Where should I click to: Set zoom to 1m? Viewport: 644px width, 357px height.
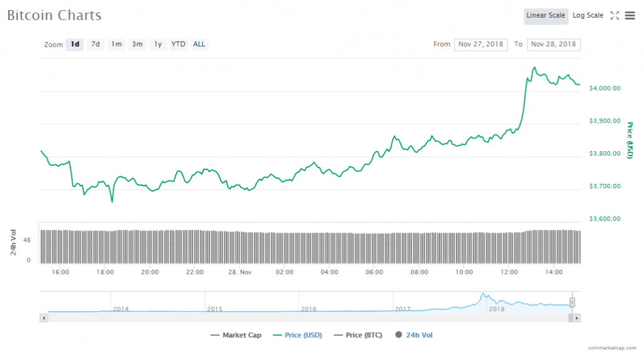point(116,44)
